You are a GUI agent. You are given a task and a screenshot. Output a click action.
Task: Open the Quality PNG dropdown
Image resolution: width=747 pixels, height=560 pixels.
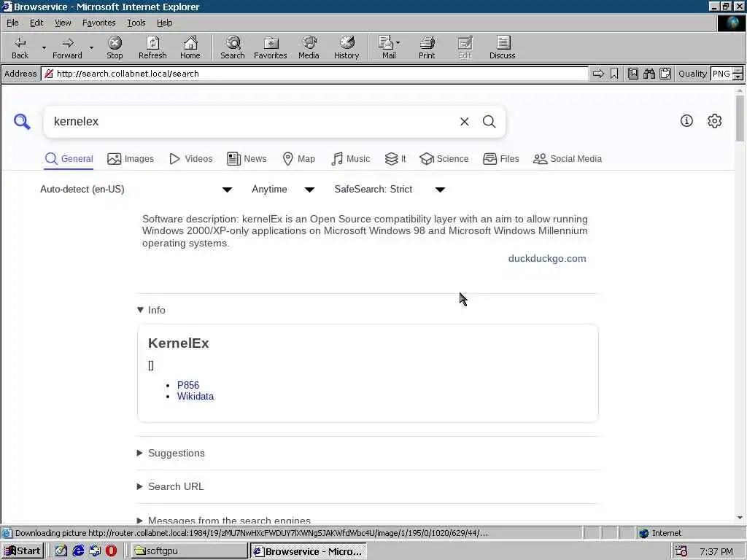pos(738,74)
